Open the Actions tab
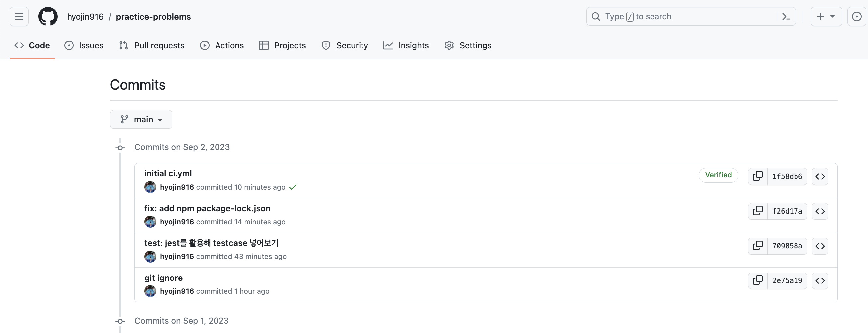This screenshot has height=333, width=868. (222, 45)
